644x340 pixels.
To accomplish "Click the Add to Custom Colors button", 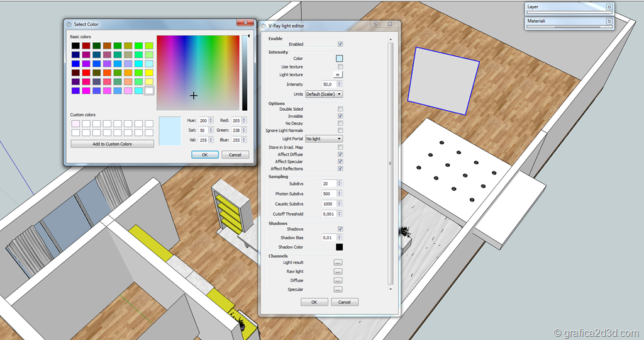I will point(112,144).
